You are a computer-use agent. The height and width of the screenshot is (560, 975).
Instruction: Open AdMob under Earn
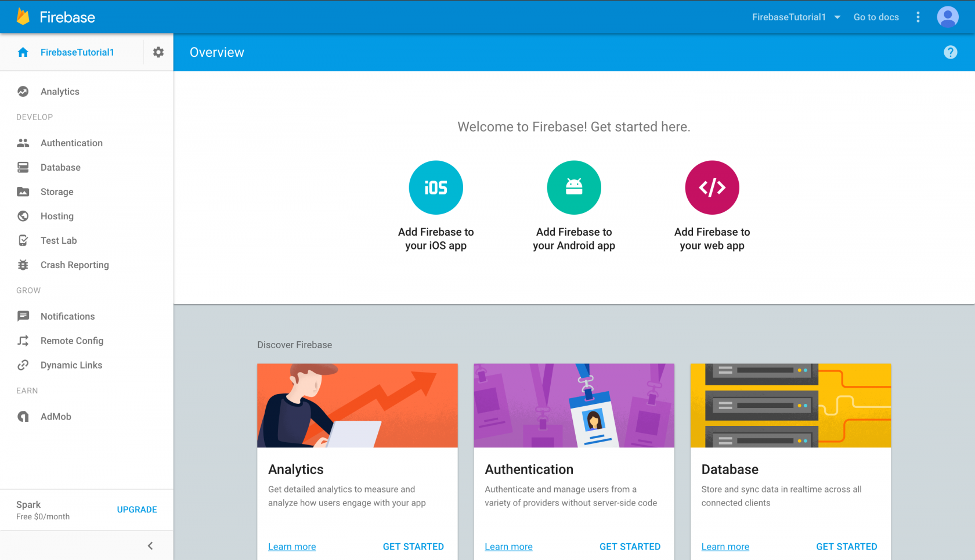pyautogui.click(x=56, y=416)
